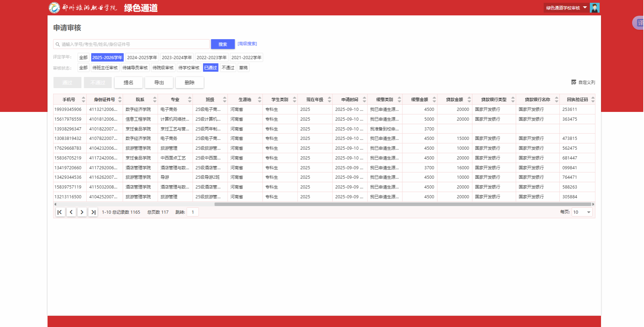The image size is (644, 327).
Task: Open the 高级搜索 advanced search link
Action: (x=247, y=44)
